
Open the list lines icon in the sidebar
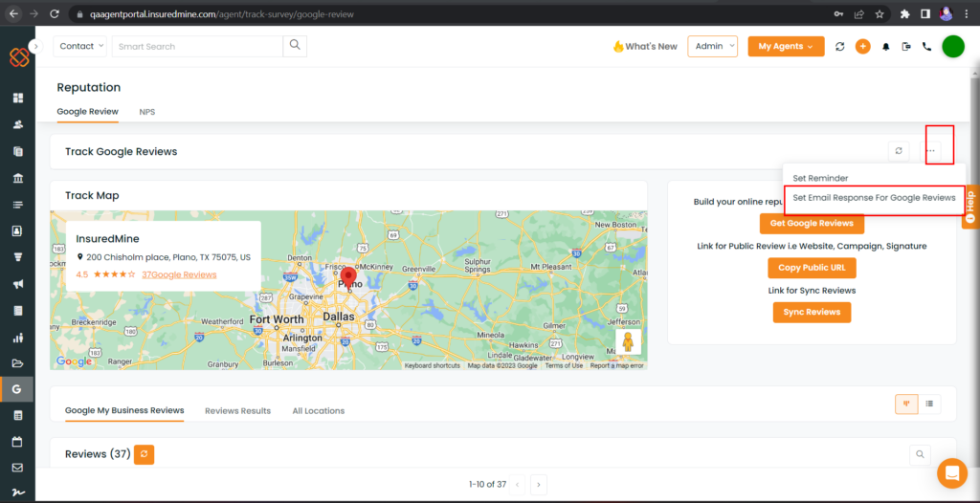[x=17, y=205]
